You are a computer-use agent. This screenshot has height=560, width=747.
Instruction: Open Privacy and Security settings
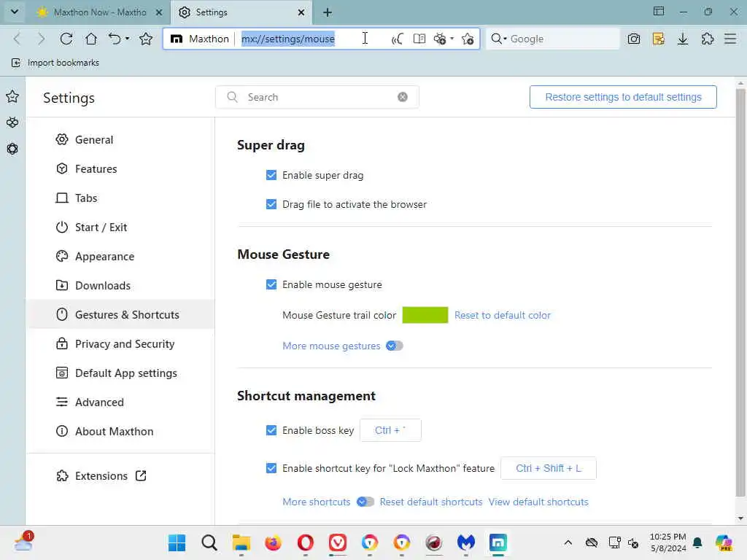120,344
